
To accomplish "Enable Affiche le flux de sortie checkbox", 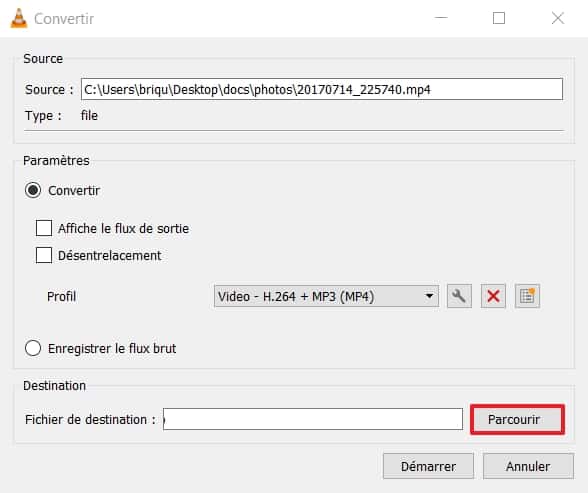I will [44, 228].
